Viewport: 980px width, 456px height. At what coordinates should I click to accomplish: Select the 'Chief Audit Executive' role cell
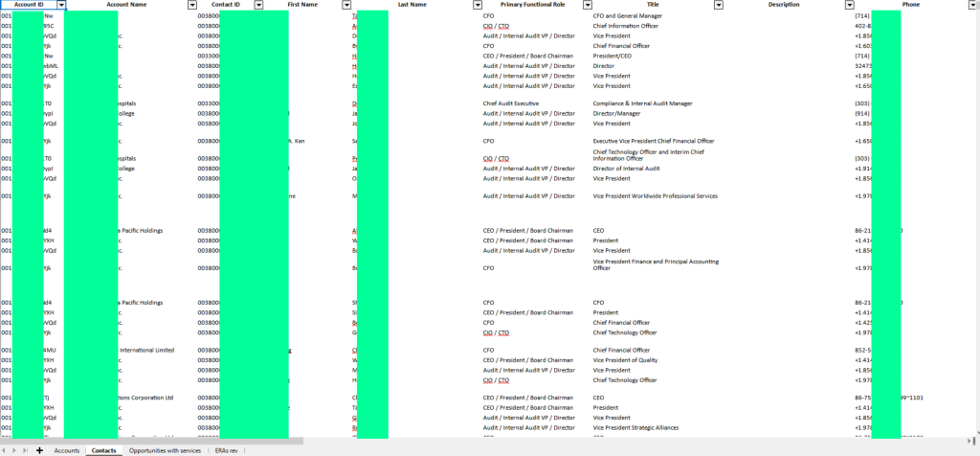511,103
